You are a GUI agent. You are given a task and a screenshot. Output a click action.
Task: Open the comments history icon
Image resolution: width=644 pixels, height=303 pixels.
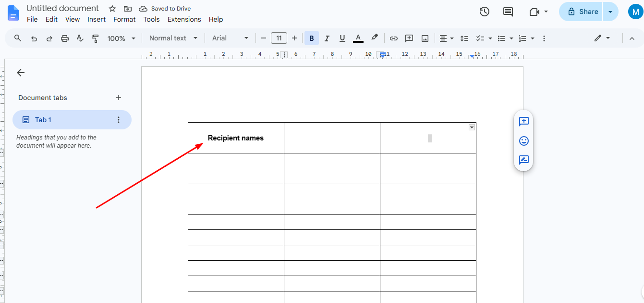[508, 12]
